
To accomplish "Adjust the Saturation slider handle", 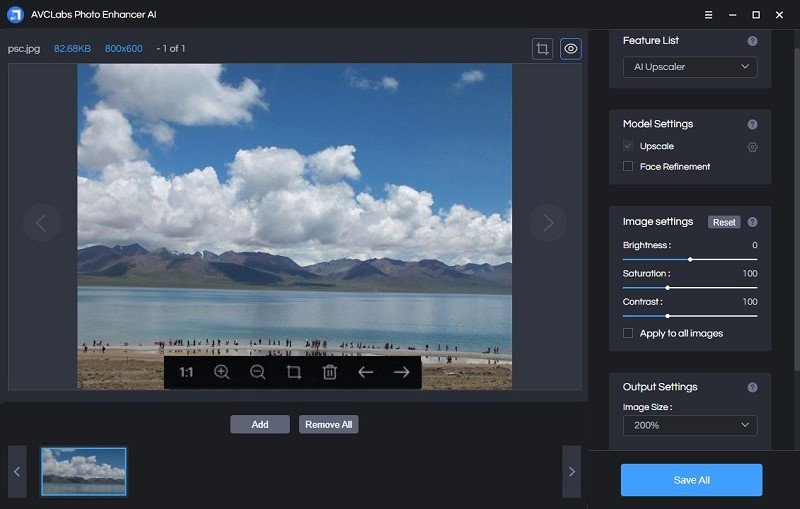I will (x=667, y=288).
